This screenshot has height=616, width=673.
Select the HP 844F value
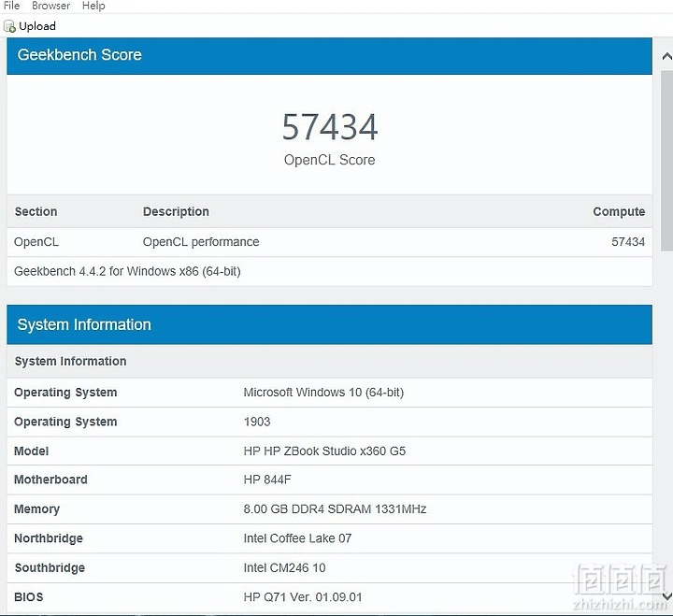click(x=267, y=480)
